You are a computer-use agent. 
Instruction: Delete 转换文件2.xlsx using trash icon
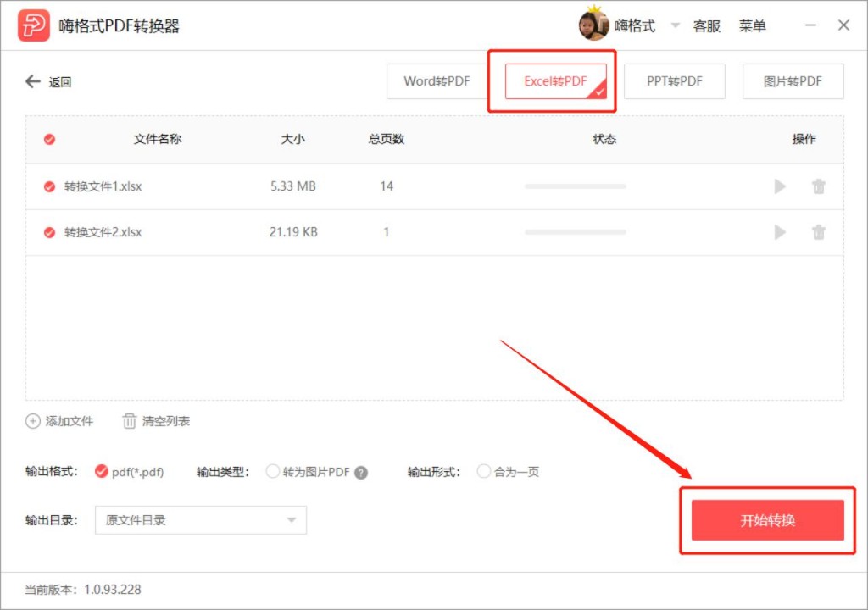819,232
